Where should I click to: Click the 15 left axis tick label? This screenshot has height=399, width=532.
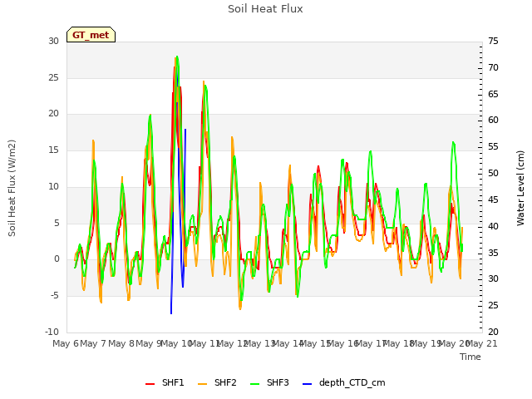(53, 150)
